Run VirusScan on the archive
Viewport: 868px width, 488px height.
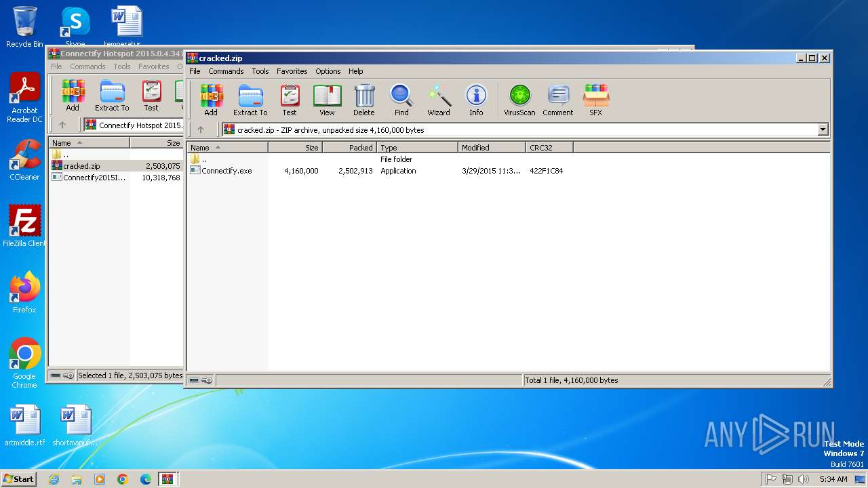point(519,100)
